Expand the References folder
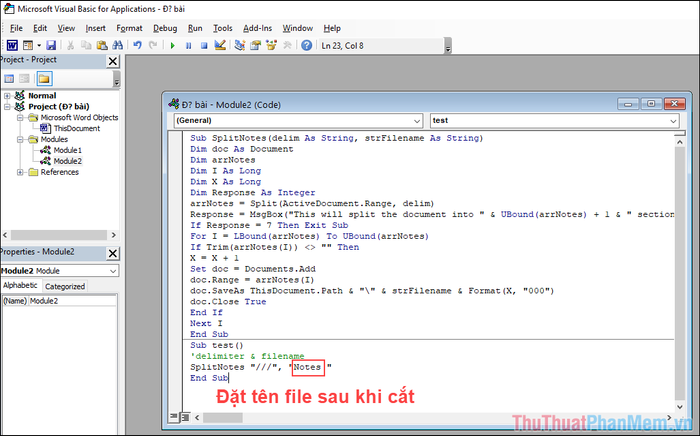This screenshot has width=700, height=436. tap(20, 172)
